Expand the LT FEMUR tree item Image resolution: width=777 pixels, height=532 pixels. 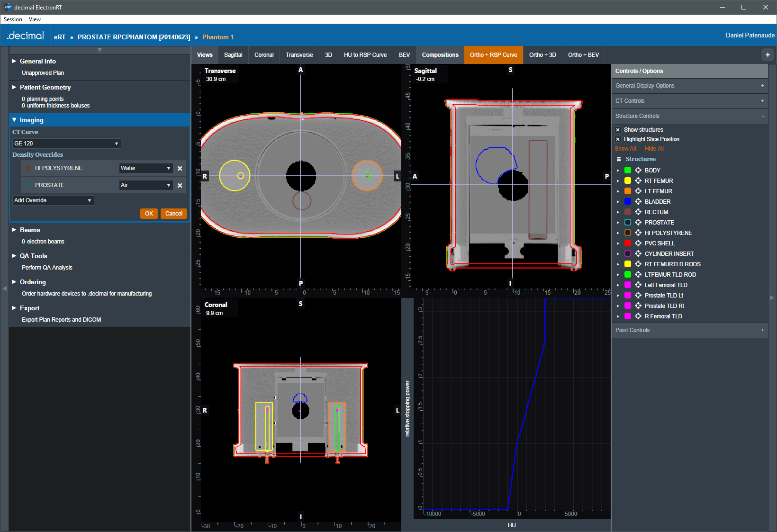point(618,191)
